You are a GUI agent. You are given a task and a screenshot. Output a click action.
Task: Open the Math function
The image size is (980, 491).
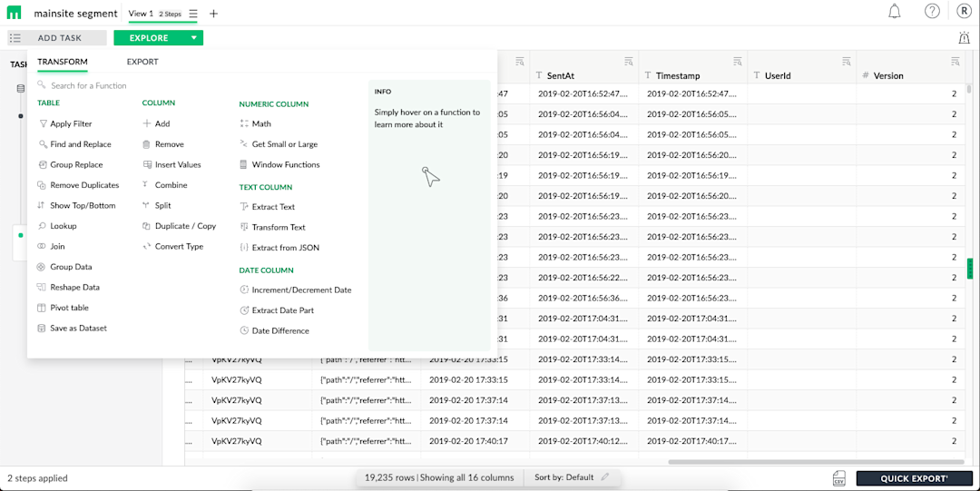coord(256,123)
